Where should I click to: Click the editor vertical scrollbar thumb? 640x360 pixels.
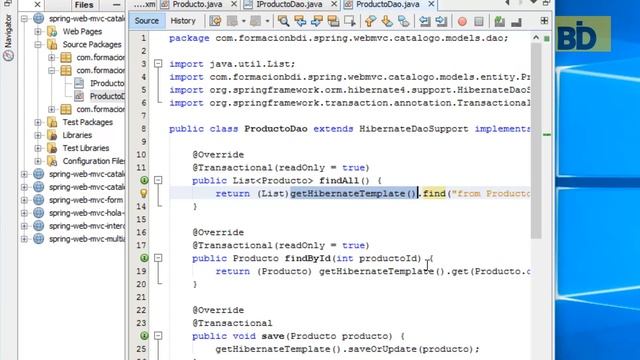pos(536,140)
